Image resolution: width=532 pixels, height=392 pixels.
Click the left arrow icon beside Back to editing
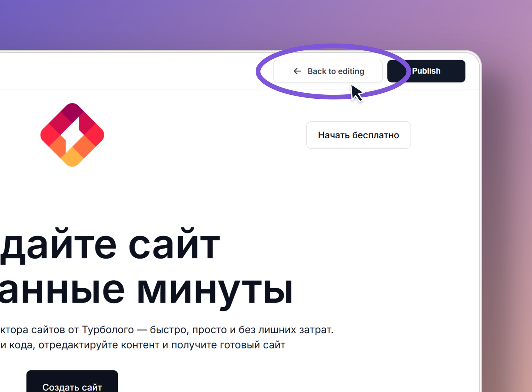(x=297, y=71)
